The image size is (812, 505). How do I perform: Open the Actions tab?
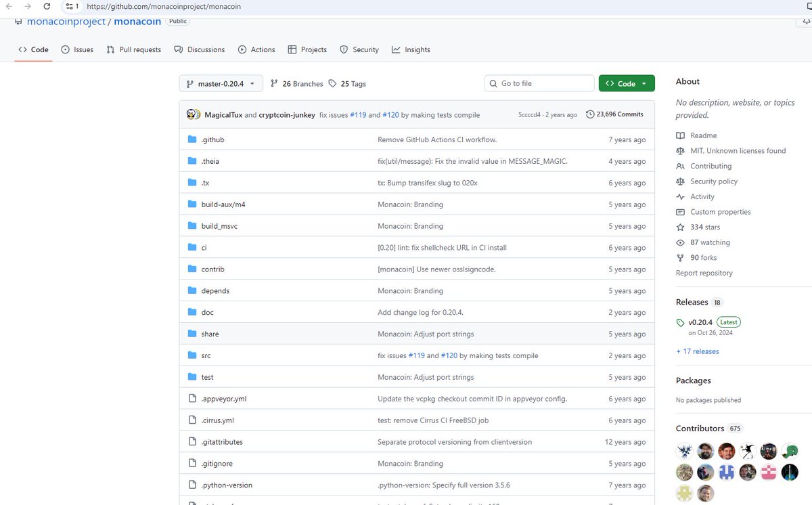click(256, 49)
